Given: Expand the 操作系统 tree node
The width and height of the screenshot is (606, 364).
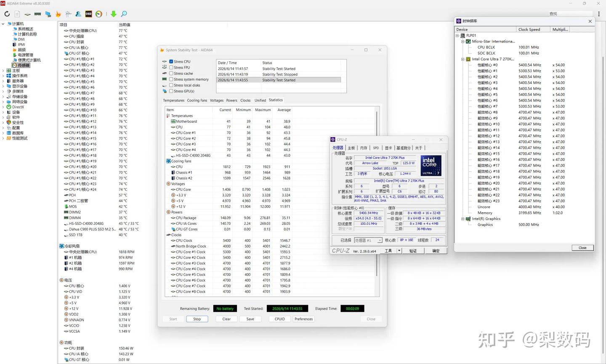Looking at the screenshot, I should point(3,76).
